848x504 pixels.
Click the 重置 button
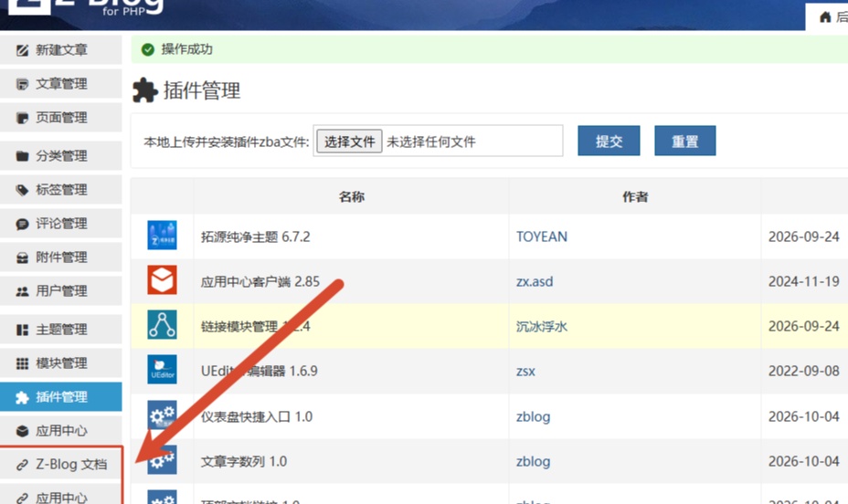pos(684,141)
